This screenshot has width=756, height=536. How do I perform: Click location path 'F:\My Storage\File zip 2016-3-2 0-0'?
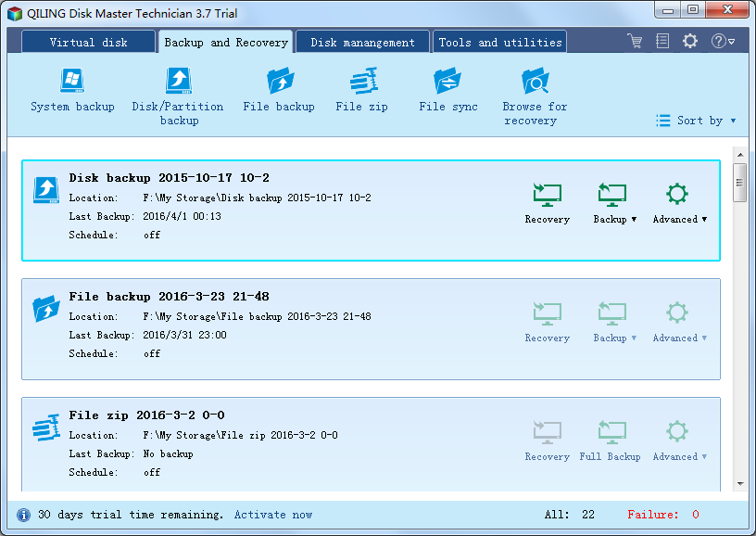pos(240,435)
